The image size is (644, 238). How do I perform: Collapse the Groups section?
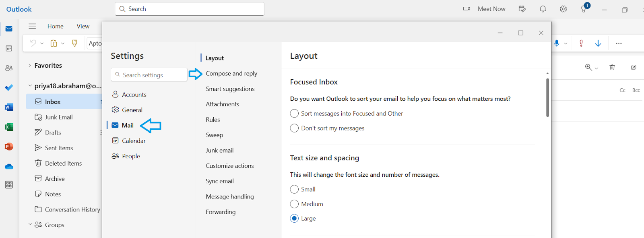click(30, 225)
